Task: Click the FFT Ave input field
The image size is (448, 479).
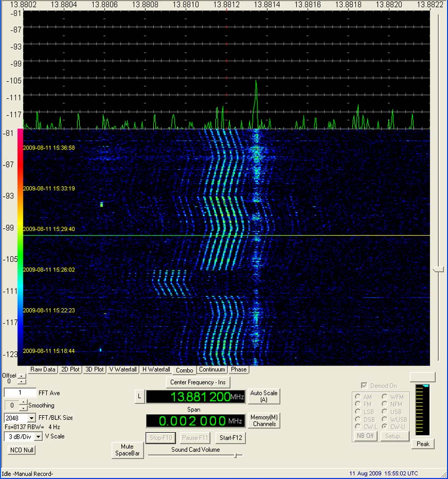Action: point(20,393)
